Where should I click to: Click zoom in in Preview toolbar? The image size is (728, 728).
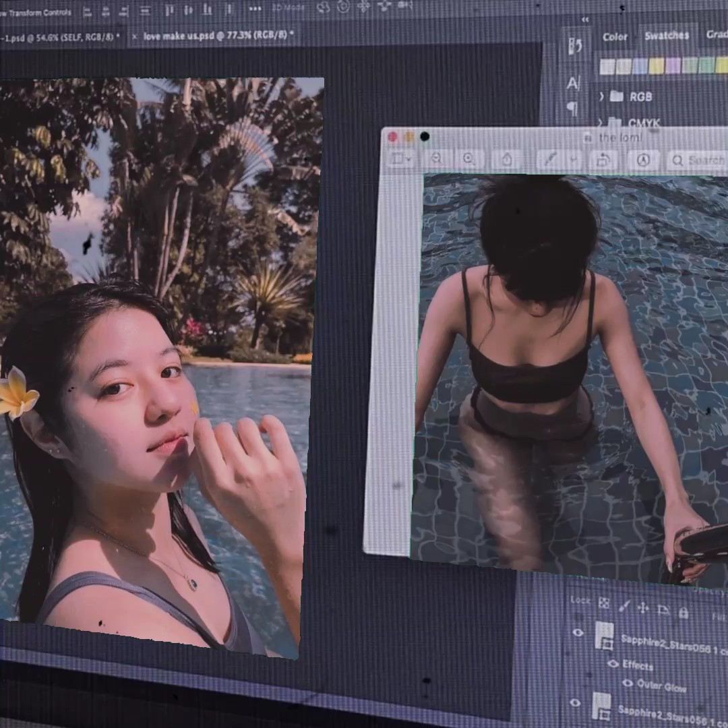point(469,159)
